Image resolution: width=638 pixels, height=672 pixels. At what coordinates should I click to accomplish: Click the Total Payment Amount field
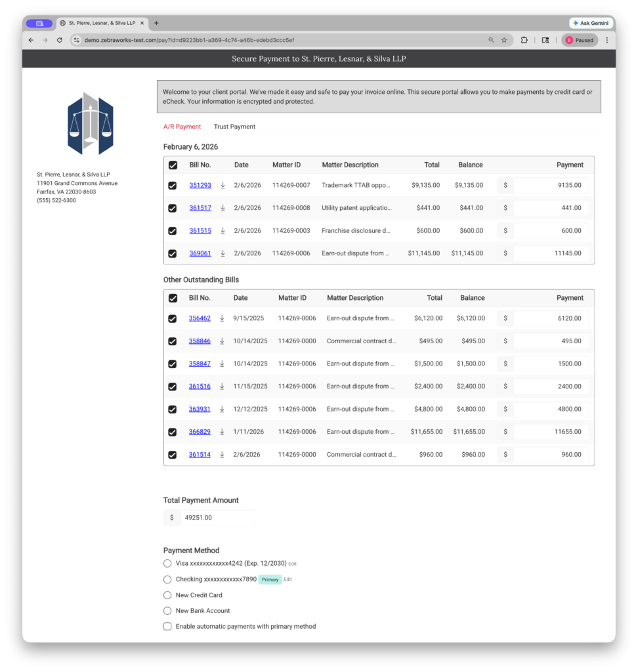point(217,518)
